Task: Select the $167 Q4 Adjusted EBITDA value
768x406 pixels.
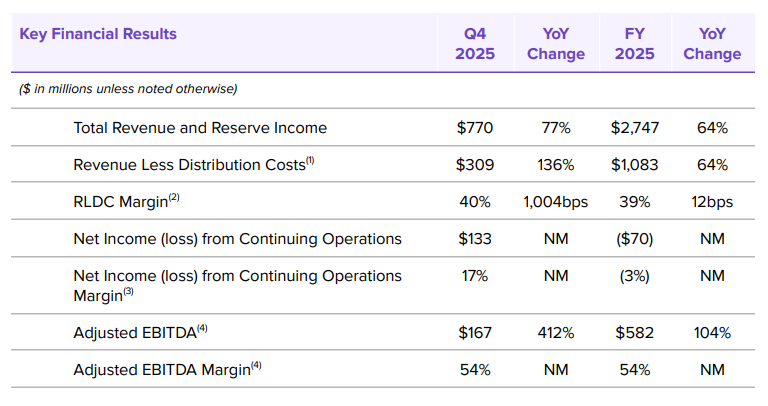Action: point(474,332)
